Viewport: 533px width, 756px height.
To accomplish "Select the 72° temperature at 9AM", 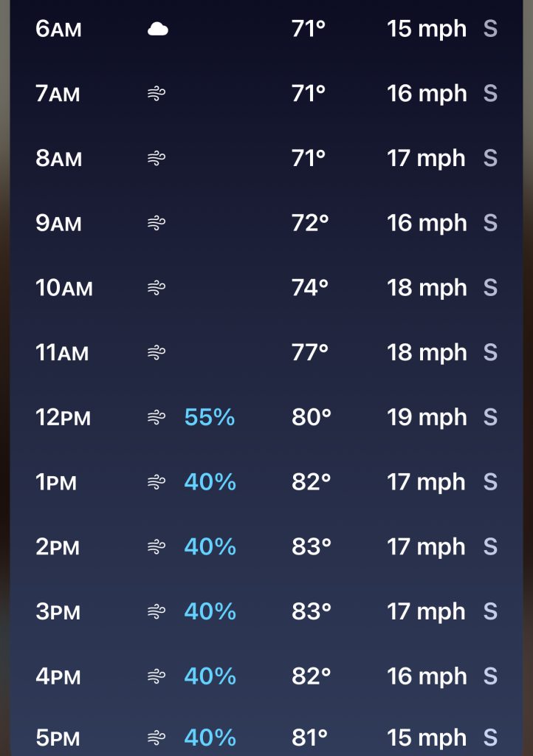I will click(309, 223).
